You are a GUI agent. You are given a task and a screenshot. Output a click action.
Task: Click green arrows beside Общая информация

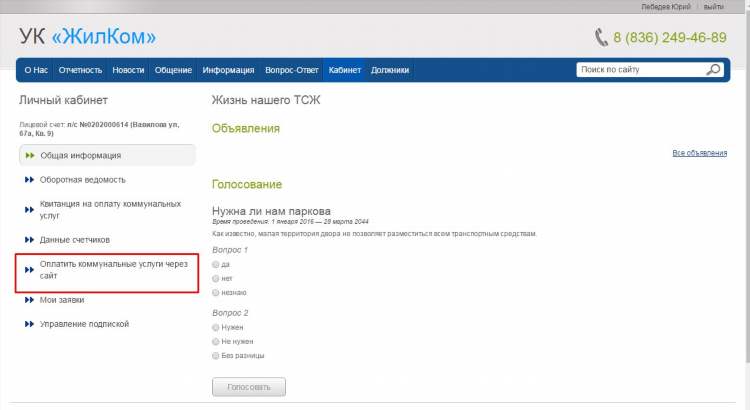30,155
